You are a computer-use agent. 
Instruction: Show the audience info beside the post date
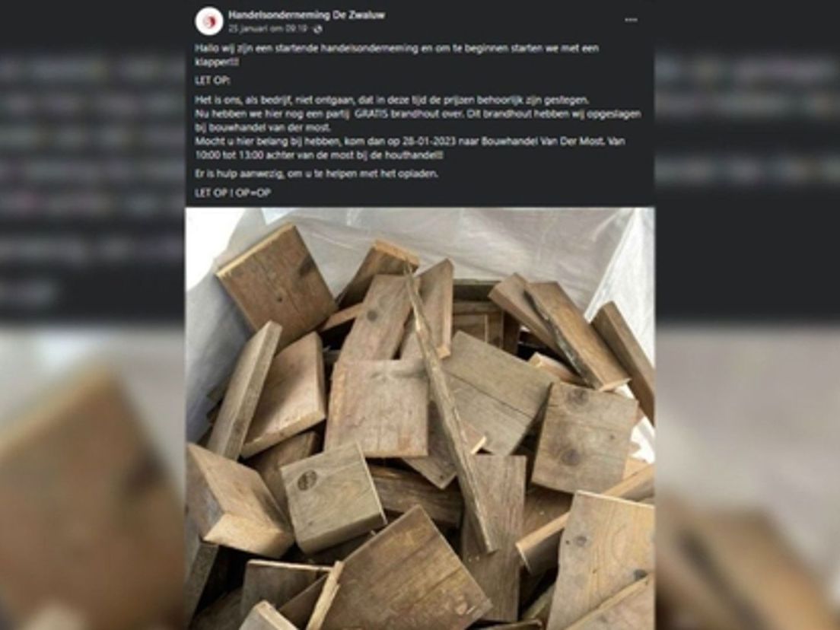[318, 28]
